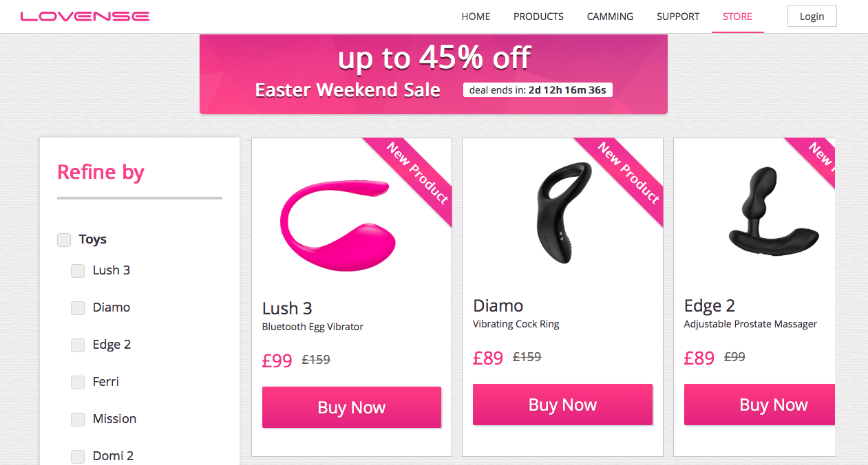The width and height of the screenshot is (868, 465).
Task: Open the Lush 3 product image
Action: (337, 220)
